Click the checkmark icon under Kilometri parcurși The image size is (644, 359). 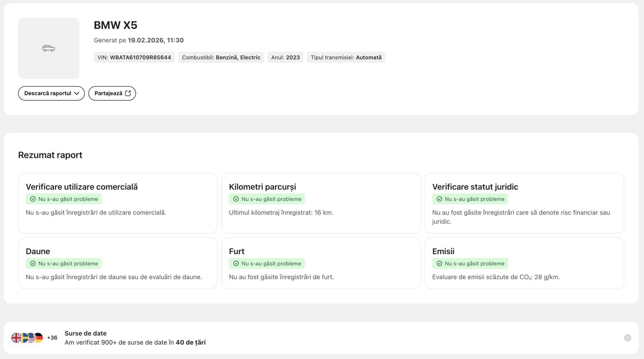click(236, 199)
